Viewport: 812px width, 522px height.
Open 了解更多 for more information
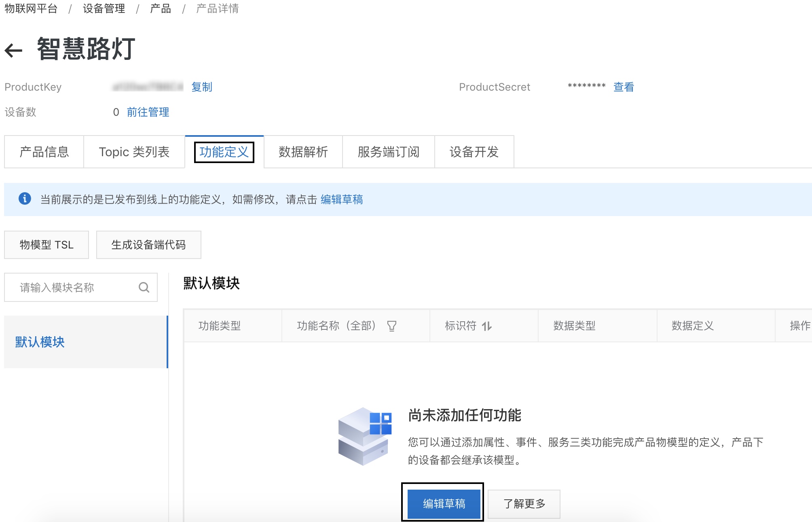(x=524, y=504)
